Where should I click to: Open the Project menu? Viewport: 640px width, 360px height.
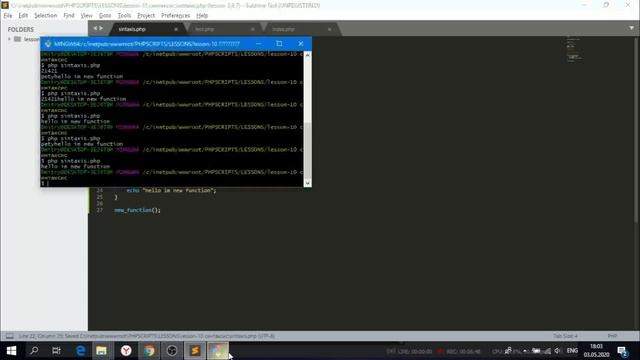(x=146, y=16)
